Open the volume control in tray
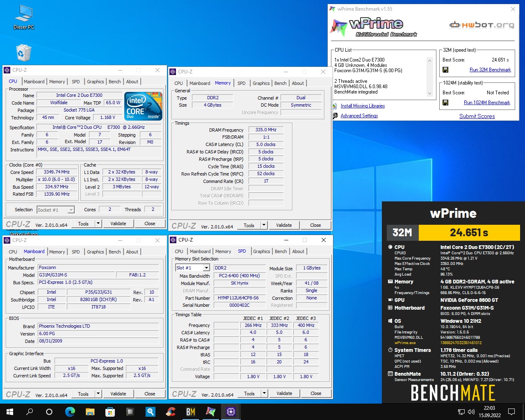The width and height of the screenshot is (525, 420). pos(471,412)
